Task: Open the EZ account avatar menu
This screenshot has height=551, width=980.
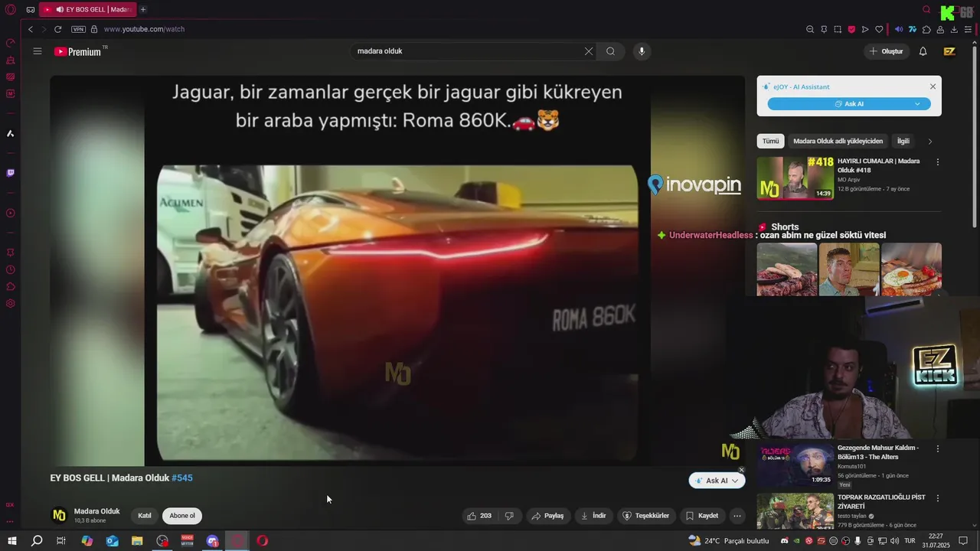Action: point(949,51)
